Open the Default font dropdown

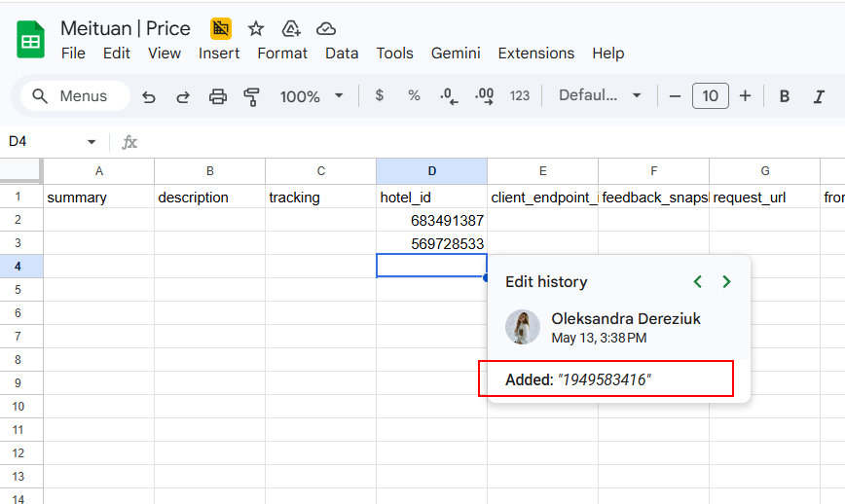[x=600, y=96]
